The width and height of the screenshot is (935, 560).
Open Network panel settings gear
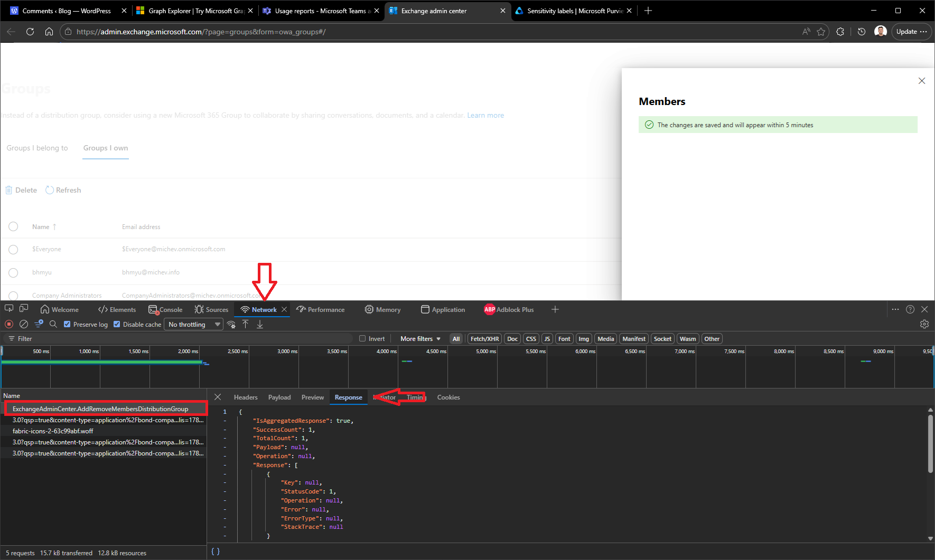click(x=924, y=324)
